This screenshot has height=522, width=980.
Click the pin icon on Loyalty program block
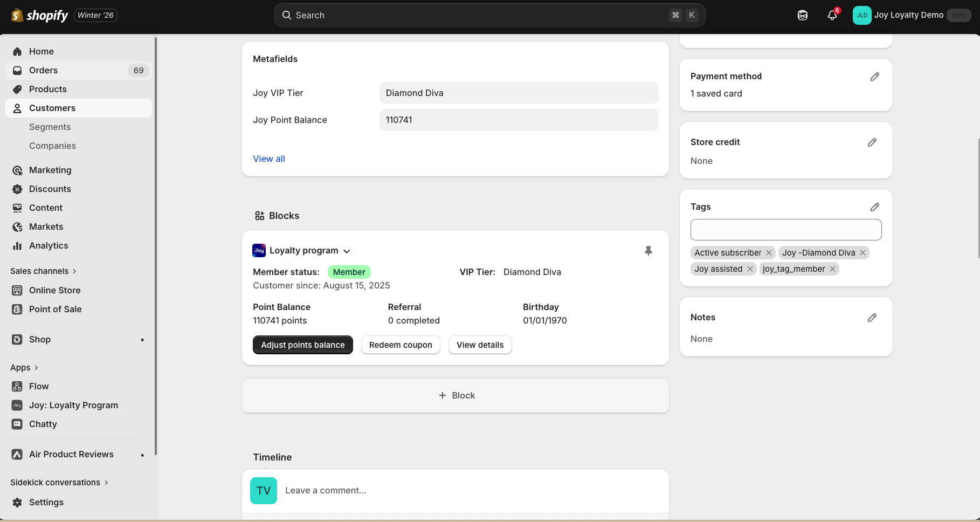click(x=648, y=251)
